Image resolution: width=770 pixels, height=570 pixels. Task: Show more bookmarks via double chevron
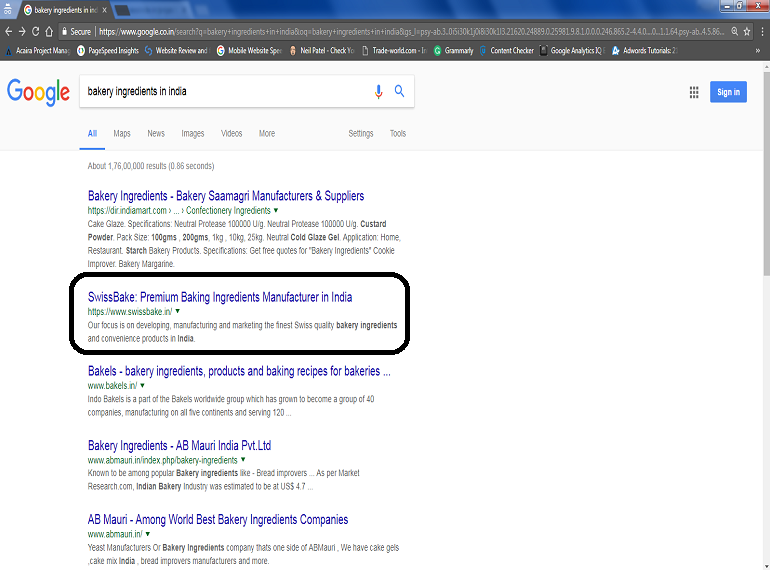coord(758,51)
